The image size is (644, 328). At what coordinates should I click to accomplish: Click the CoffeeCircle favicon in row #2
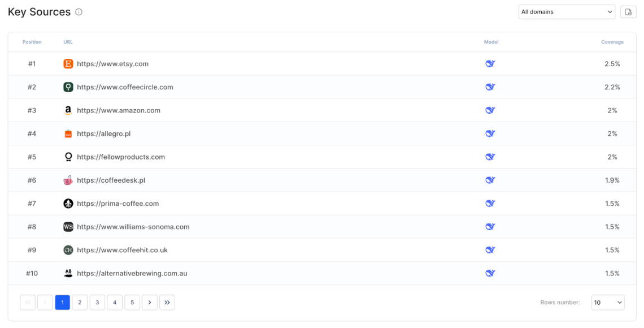68,87
